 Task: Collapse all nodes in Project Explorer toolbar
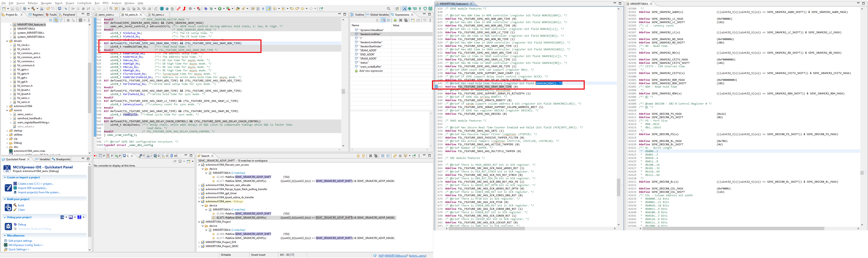click(x=51, y=20)
